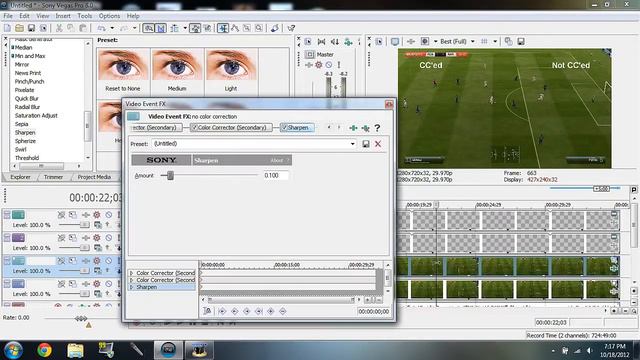
Task: Mute the second video track
Action: [x=109, y=238]
